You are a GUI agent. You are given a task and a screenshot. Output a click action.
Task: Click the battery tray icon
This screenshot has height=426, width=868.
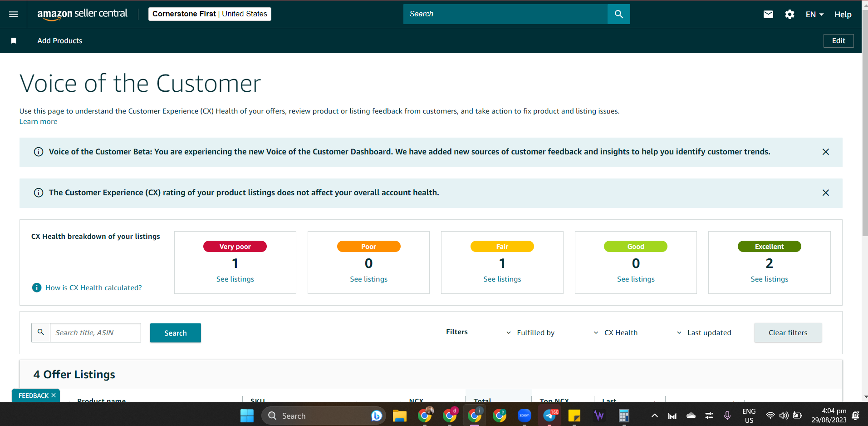798,416
